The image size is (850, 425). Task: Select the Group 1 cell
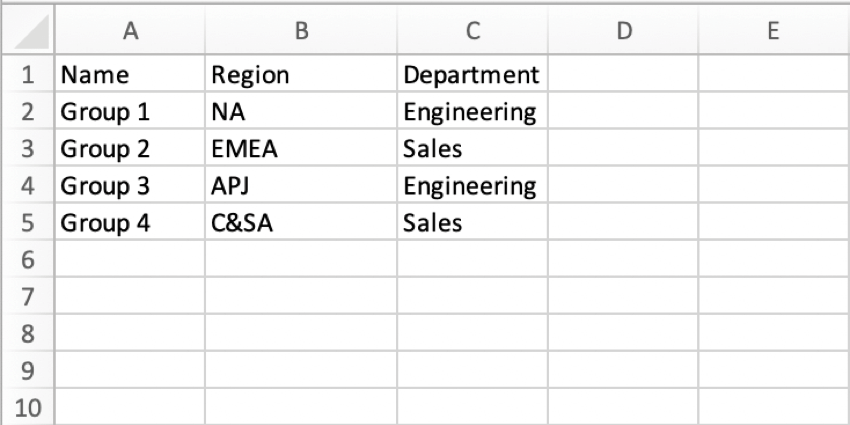pos(130,112)
